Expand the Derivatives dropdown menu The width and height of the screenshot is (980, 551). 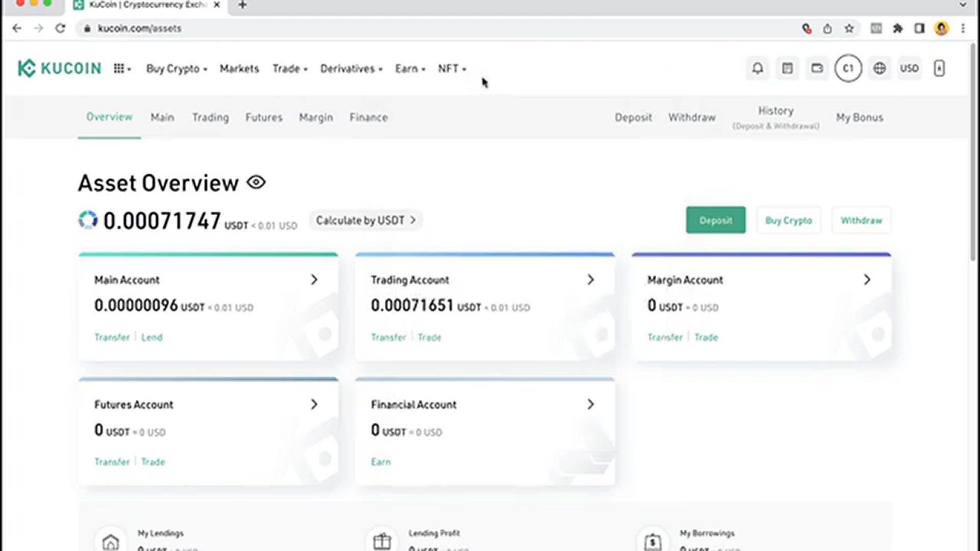pos(351,68)
